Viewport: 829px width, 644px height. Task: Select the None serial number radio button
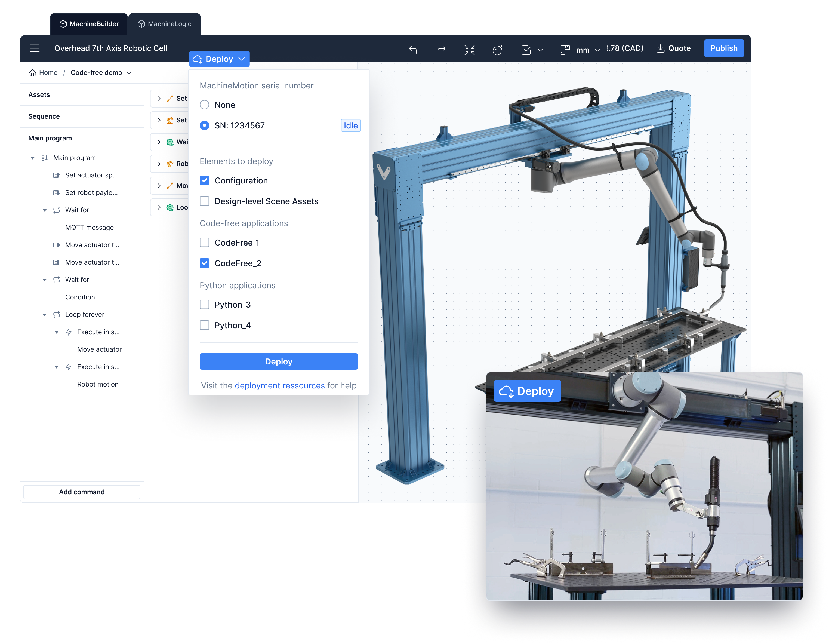pyautogui.click(x=204, y=105)
